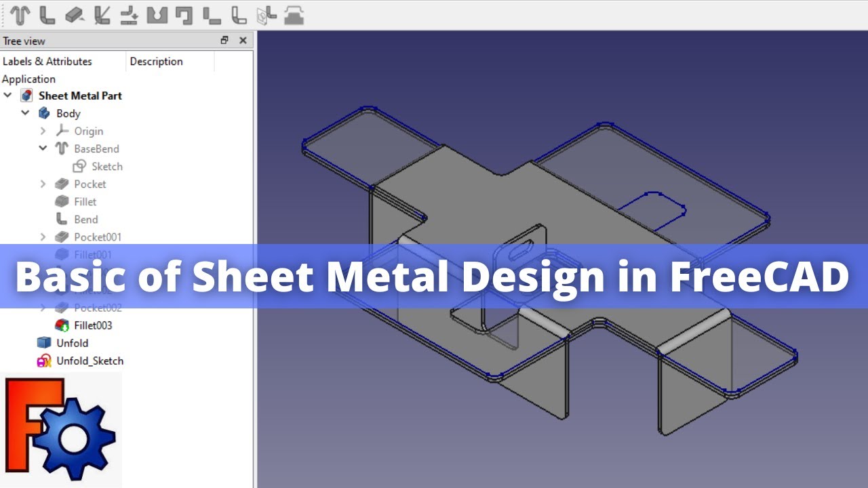Click the rounded cutout outline on right flange
868x488 pixels.
652,212
